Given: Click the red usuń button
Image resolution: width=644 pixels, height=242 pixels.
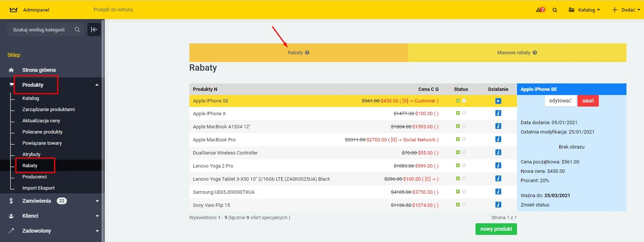Looking at the screenshot, I should 588,101.
